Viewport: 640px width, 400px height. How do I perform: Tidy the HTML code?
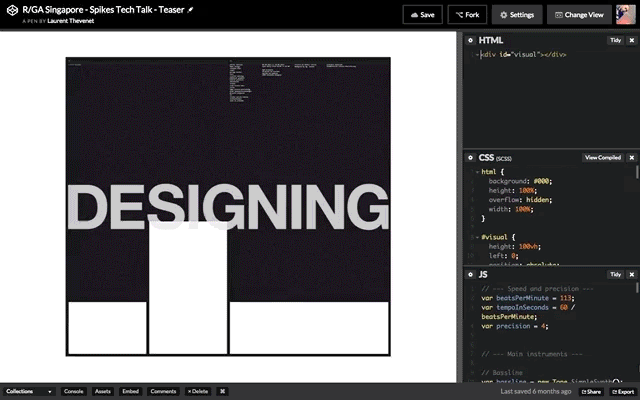616,40
